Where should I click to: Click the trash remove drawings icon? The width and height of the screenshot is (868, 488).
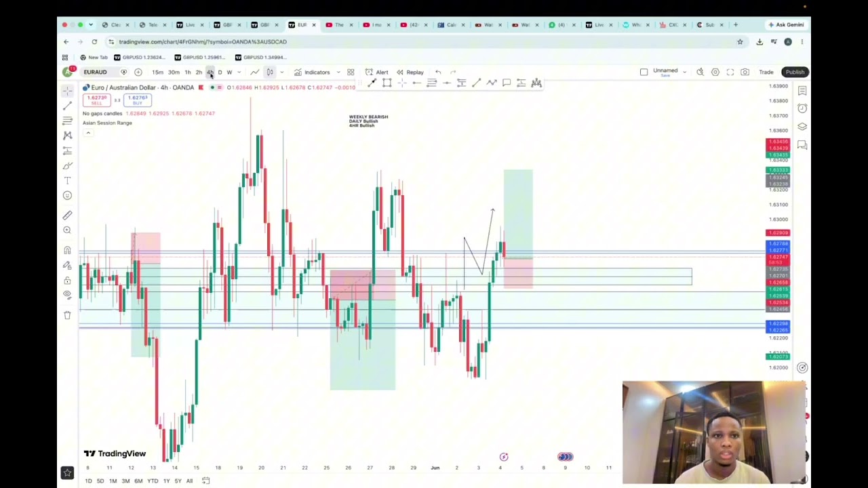pos(67,315)
